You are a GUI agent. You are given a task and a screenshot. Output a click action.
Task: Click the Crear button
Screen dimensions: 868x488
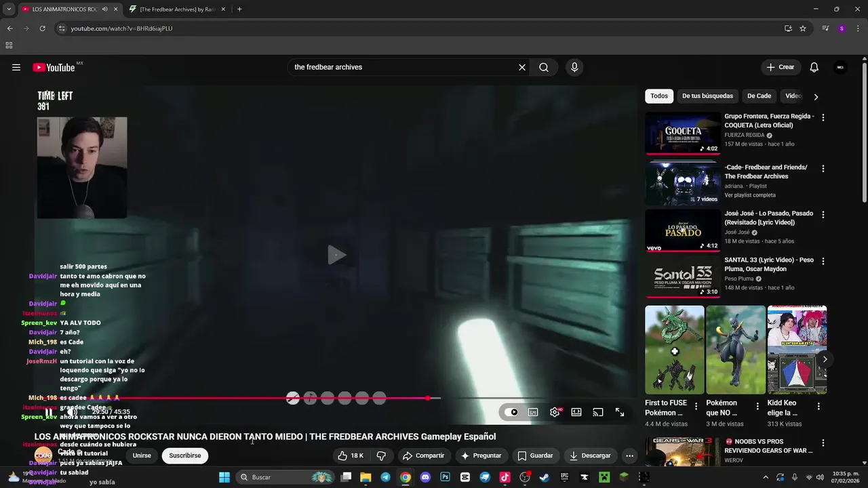coord(781,67)
